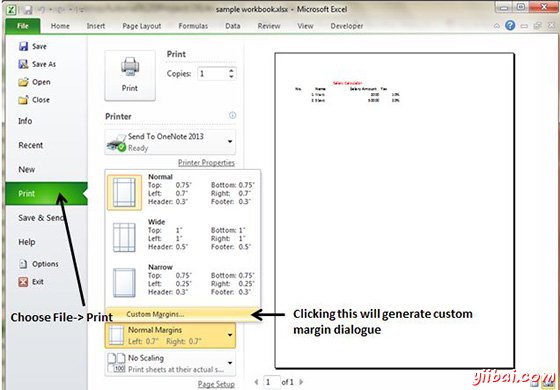This screenshot has height=390, width=560.
Task: Click the Open folder command
Action: point(34,82)
